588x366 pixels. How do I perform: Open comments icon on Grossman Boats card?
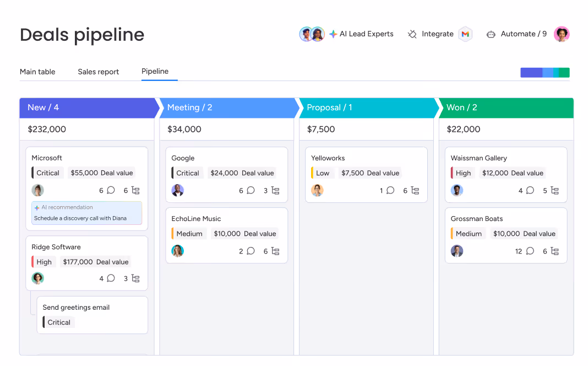coord(530,251)
